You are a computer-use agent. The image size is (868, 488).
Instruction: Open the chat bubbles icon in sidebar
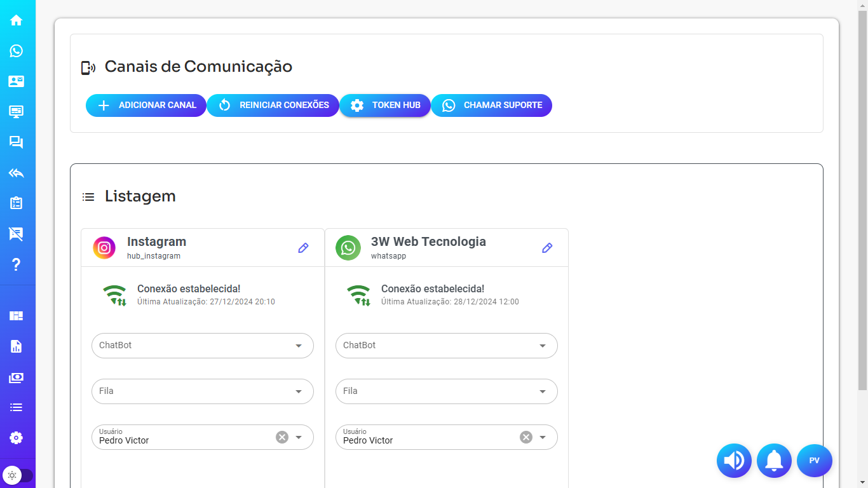17,142
